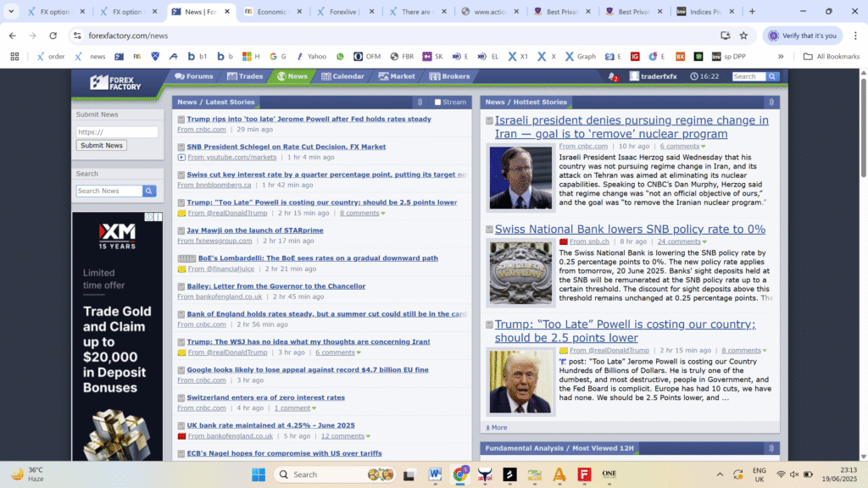Open the Trades menu
The image size is (868, 488).
tap(245, 76)
